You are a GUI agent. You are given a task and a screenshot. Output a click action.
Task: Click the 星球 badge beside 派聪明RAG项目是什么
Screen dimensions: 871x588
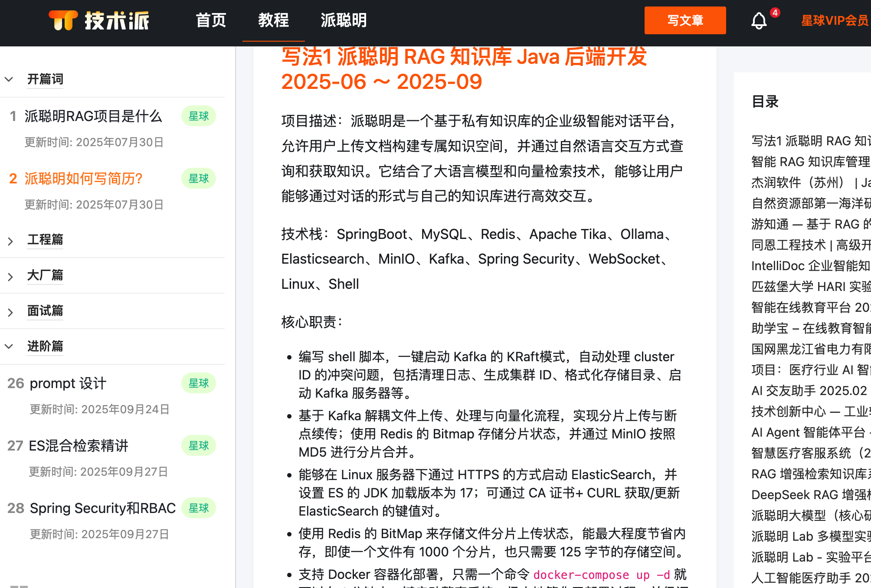click(199, 116)
